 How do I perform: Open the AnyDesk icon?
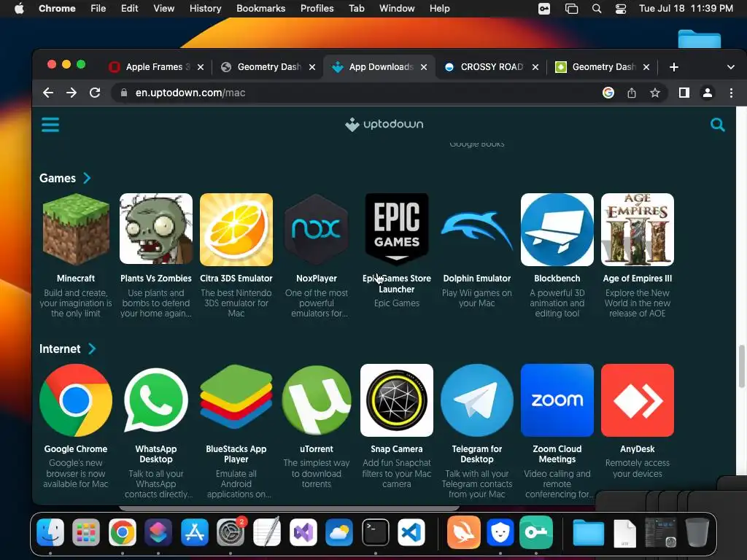click(x=638, y=400)
